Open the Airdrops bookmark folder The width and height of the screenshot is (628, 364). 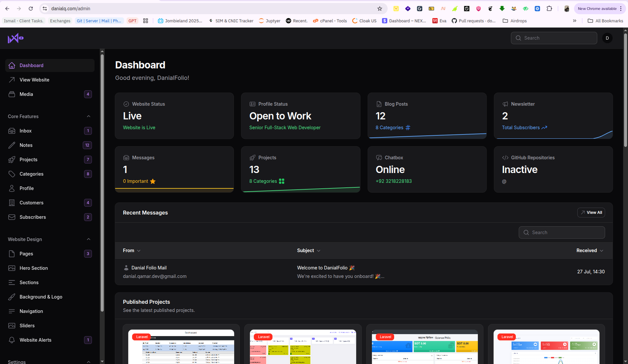click(x=515, y=21)
